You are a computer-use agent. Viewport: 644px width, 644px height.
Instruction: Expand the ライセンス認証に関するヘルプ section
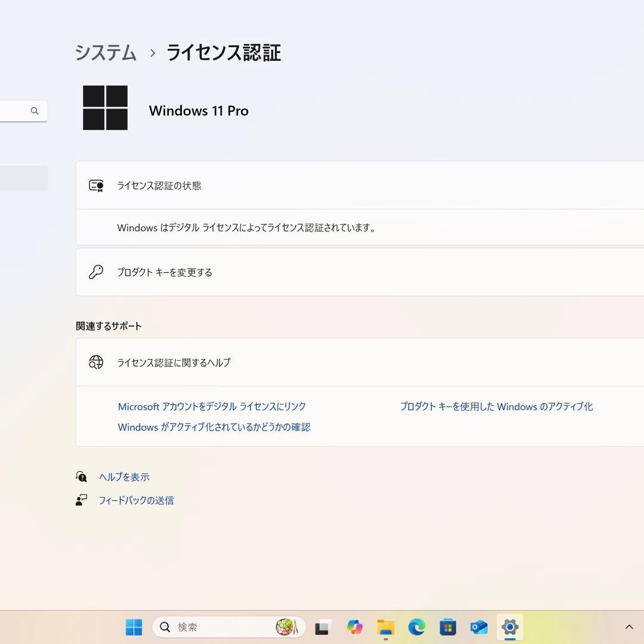[358, 362]
